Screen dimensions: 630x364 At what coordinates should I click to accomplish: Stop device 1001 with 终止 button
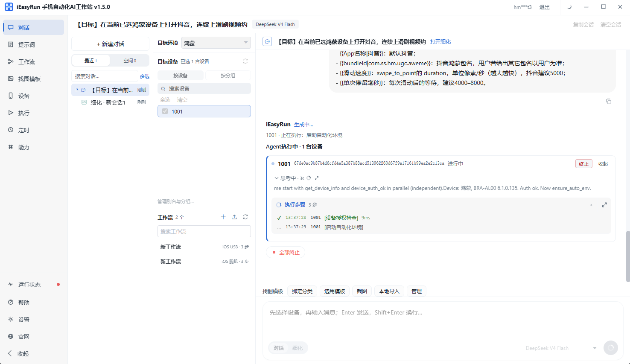point(583,164)
